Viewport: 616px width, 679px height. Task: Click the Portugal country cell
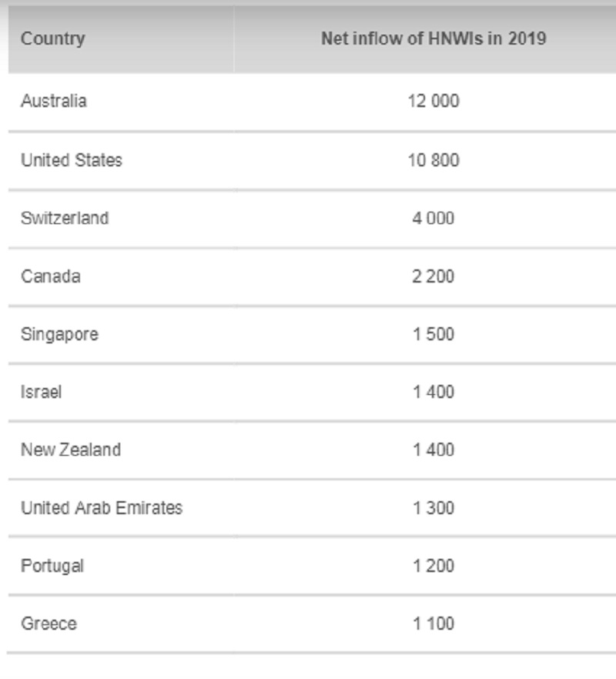52,566
